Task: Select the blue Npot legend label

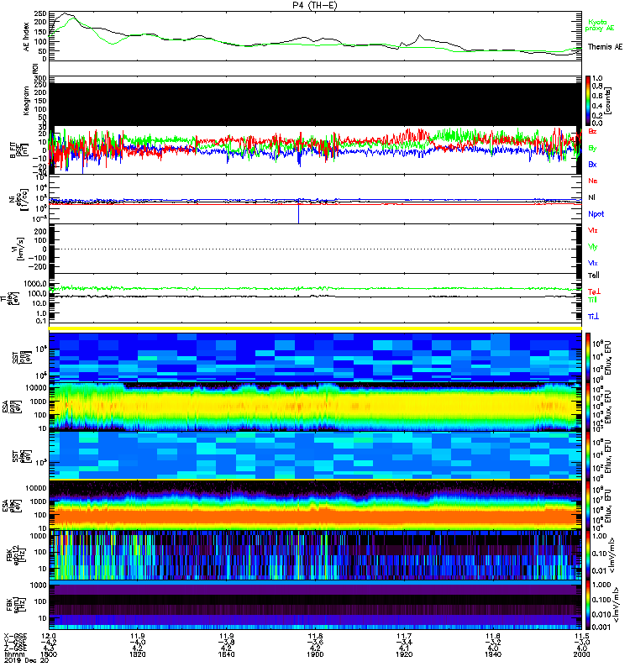Action: click(x=596, y=214)
